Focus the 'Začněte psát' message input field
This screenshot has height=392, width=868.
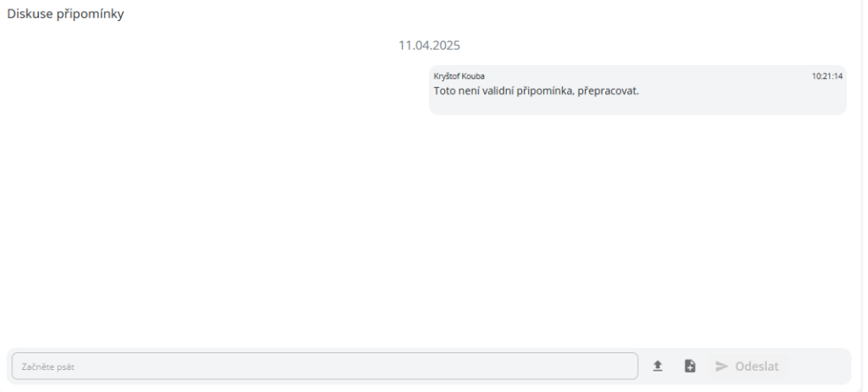(325, 366)
